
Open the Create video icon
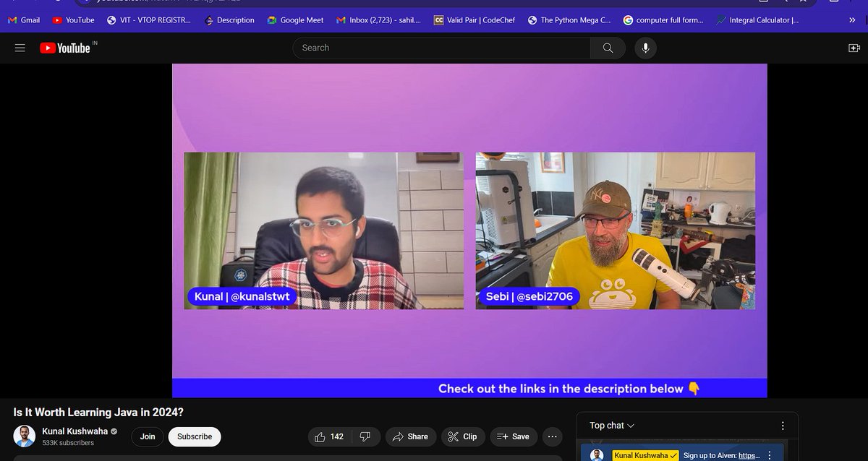click(x=854, y=48)
